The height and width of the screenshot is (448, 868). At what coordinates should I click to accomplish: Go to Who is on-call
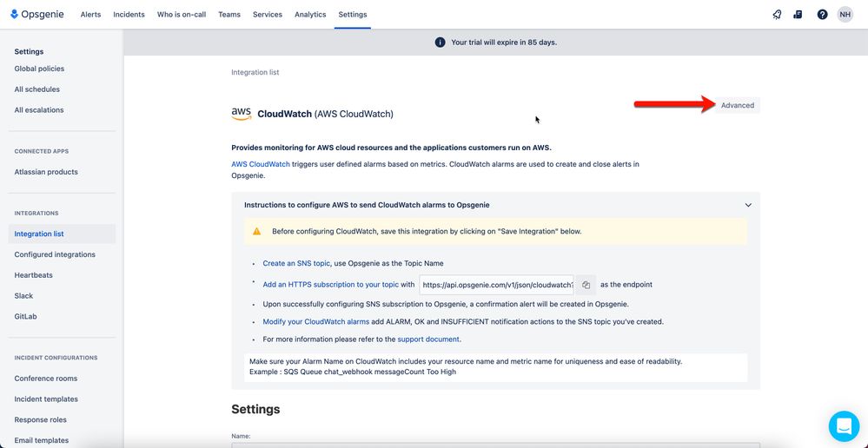(182, 15)
